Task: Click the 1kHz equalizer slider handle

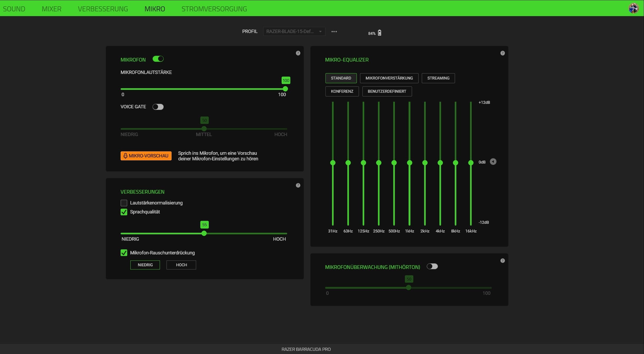Action: (409, 163)
